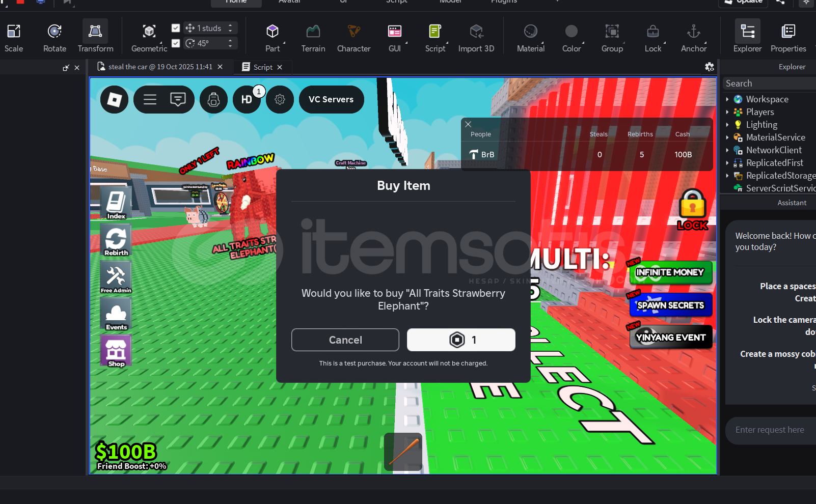This screenshot has width=816, height=504.
Task: Pop out the left docked panel
Action: coord(66,67)
